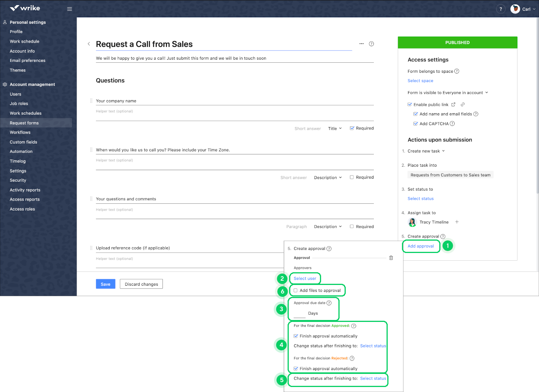The image size is (539, 392).
Task: Click the hamburger menu icon beside Wrike logo
Action: coord(70,9)
